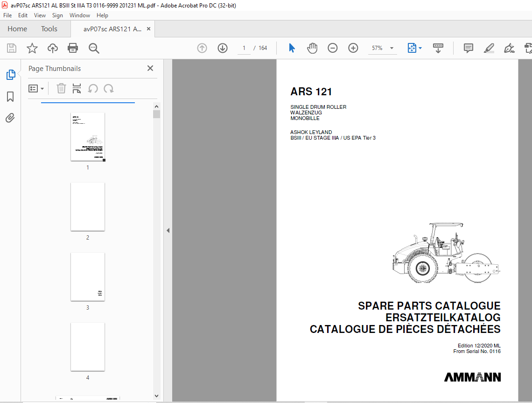This screenshot has height=403, width=532.
Task: Select the arrow Selection tool
Action: [292, 48]
